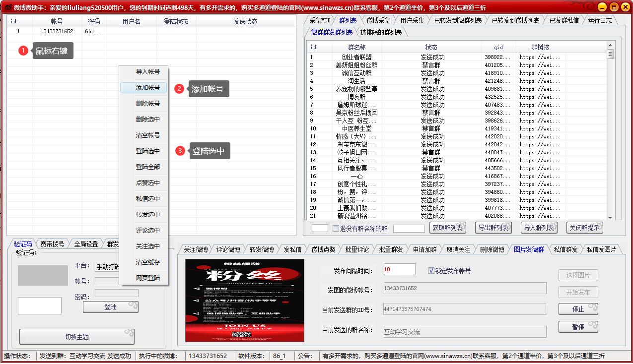633x364 pixels.
Task: Select 评论选中 menu entry
Action: (x=148, y=231)
